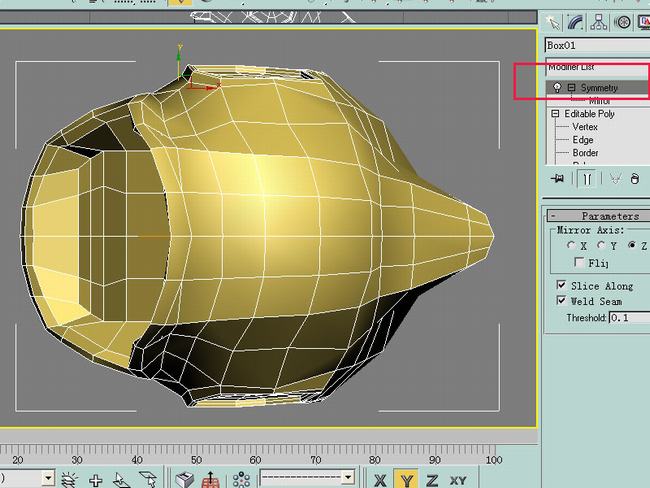Click frame 80 on the time ruler
Image resolution: width=650 pixels, height=488 pixels.
[374, 460]
